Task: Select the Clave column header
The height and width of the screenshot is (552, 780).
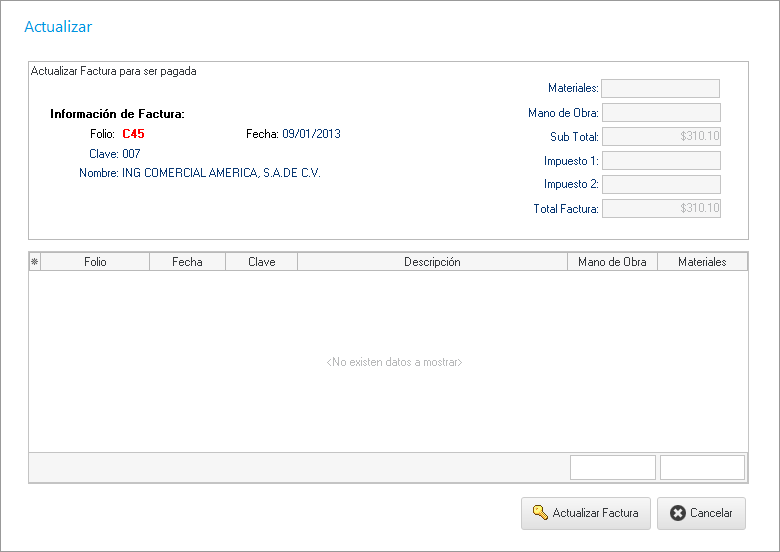Action: click(x=261, y=262)
